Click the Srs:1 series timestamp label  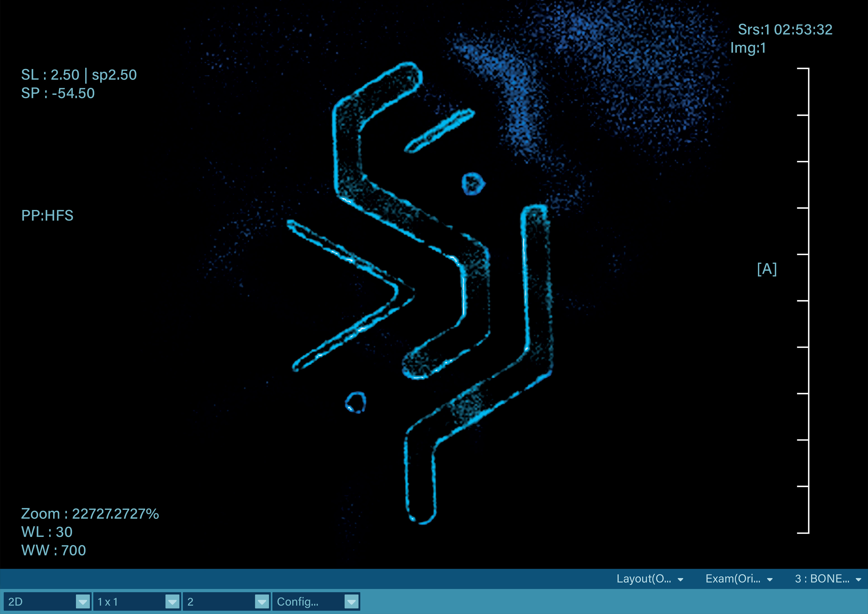785,29
